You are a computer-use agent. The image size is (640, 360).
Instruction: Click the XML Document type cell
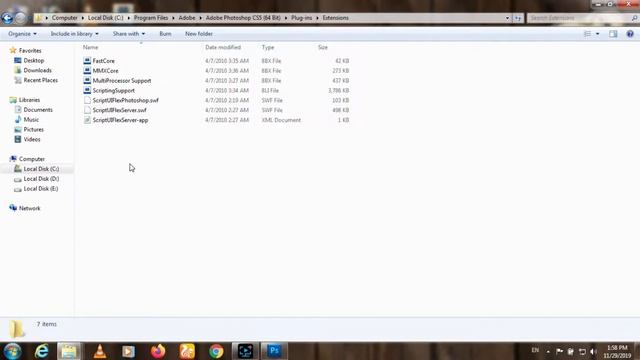281,120
